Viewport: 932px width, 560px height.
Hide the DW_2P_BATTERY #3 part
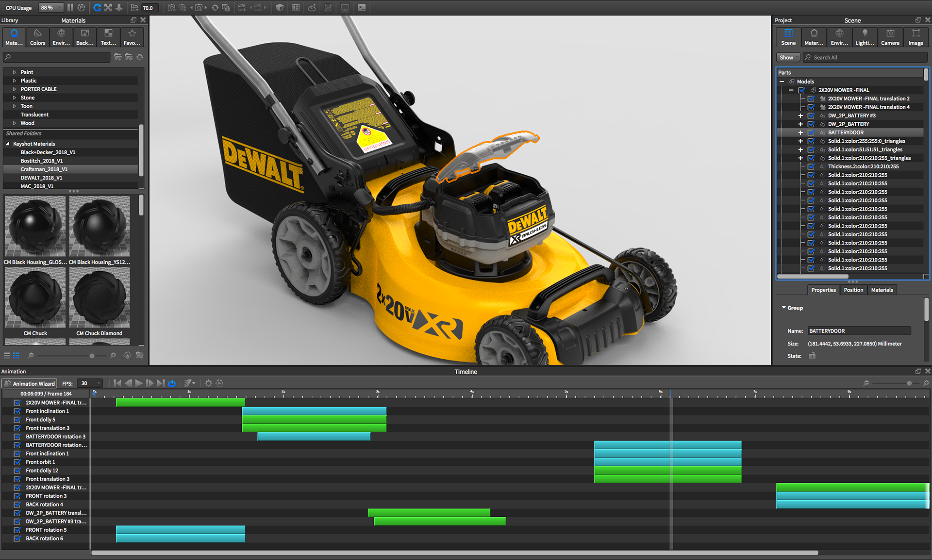point(811,115)
